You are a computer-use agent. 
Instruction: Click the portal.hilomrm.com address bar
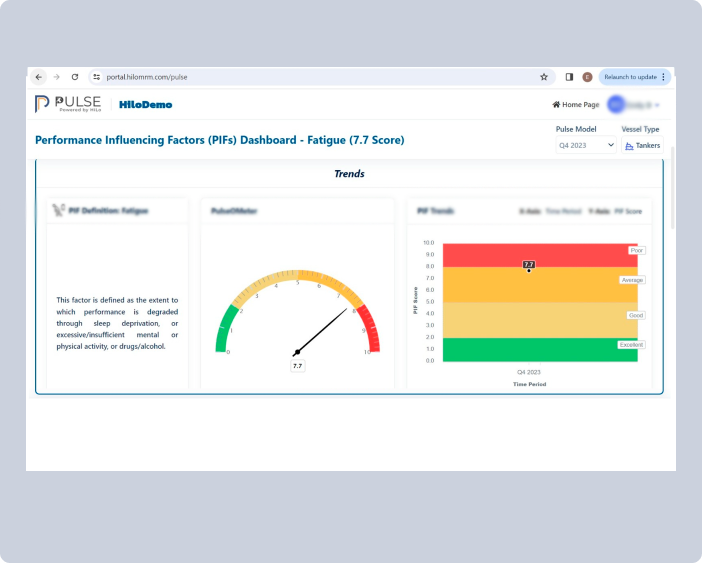pos(300,77)
